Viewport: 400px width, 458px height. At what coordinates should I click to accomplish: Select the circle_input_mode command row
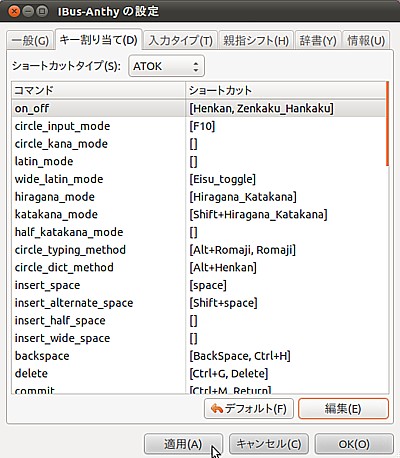click(199, 126)
